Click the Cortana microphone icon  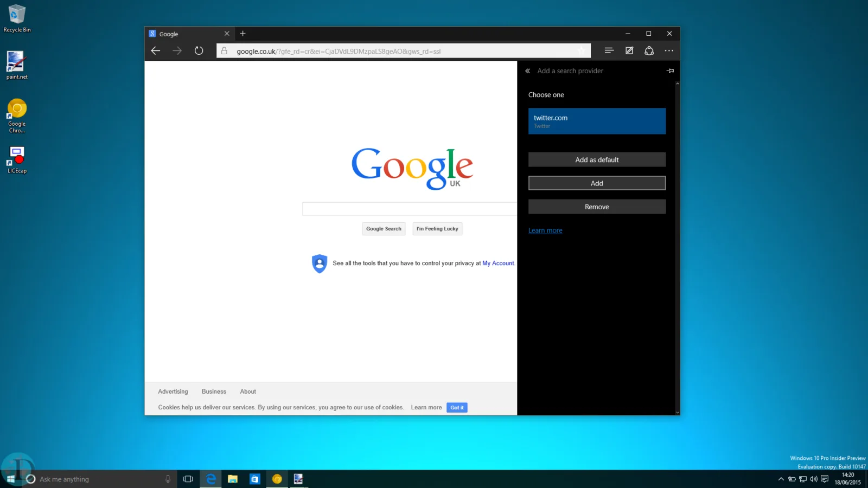tap(168, 479)
